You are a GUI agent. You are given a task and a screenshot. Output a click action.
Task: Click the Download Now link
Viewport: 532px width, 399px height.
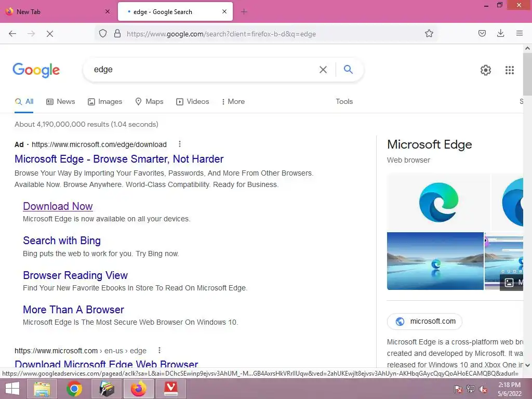tap(58, 206)
